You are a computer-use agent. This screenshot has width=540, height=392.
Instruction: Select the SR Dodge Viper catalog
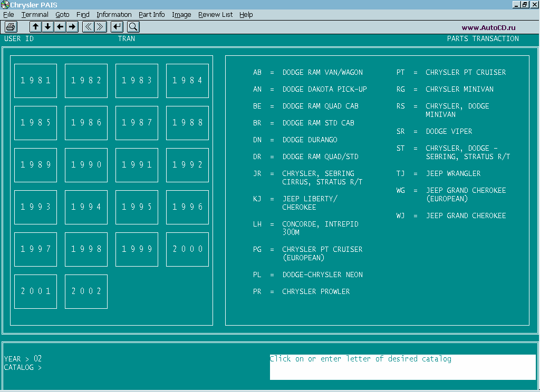(x=435, y=132)
